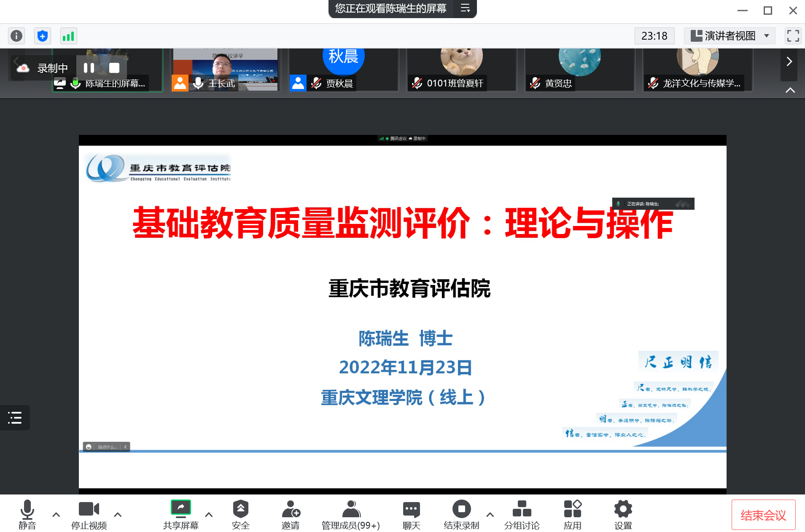Screen dimensions: 805x532
Task: Open the 邀请 invite panel
Action: coord(291,513)
